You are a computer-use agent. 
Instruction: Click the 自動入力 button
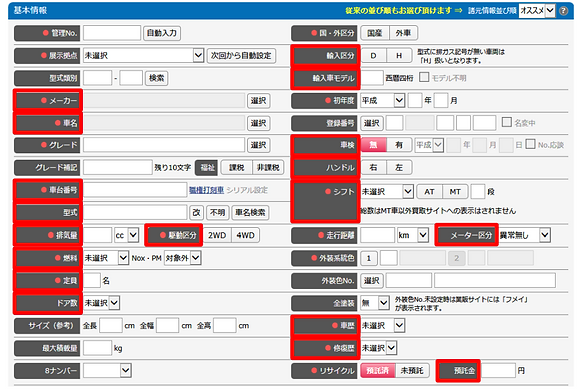pyautogui.click(x=162, y=33)
